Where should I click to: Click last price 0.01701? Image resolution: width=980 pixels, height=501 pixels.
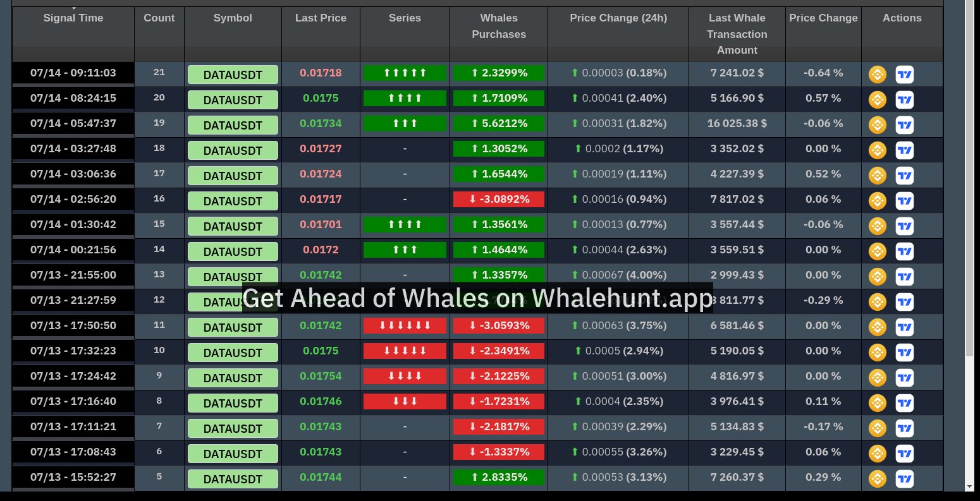(x=321, y=224)
